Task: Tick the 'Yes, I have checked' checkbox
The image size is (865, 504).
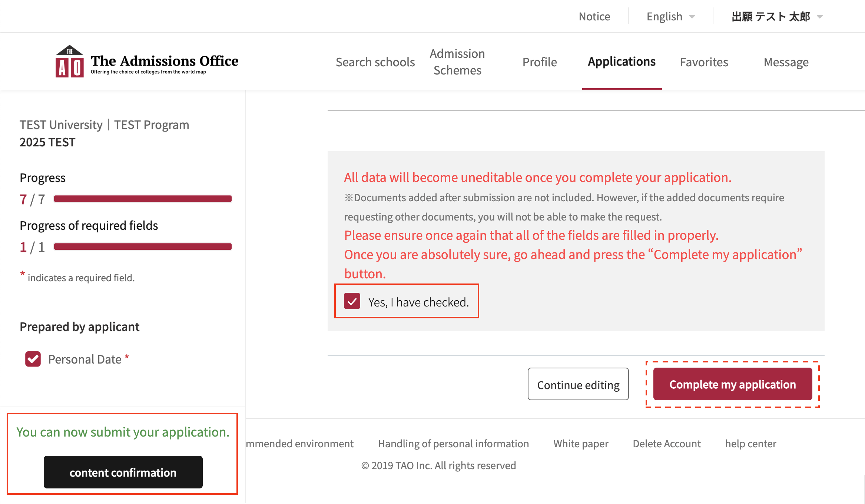Action: pos(352,301)
